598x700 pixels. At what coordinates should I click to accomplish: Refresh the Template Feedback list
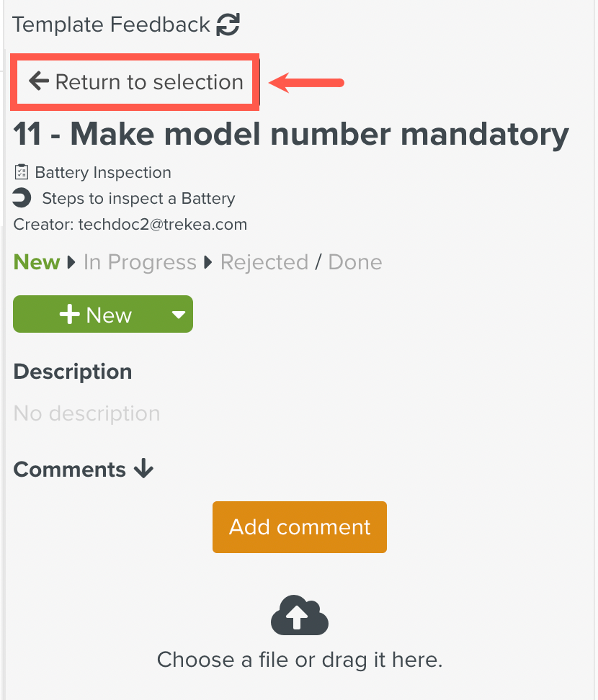tap(227, 24)
